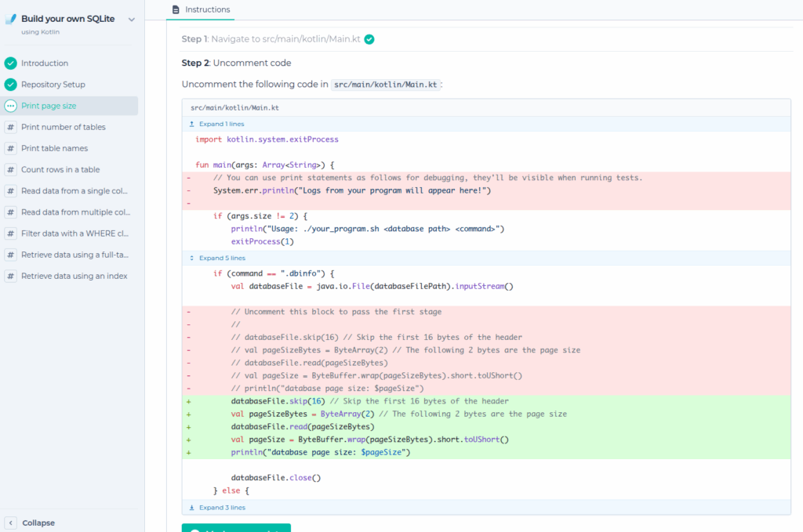Click the hash icon for Count rows in a table
The height and width of the screenshot is (532, 803).
click(11, 170)
